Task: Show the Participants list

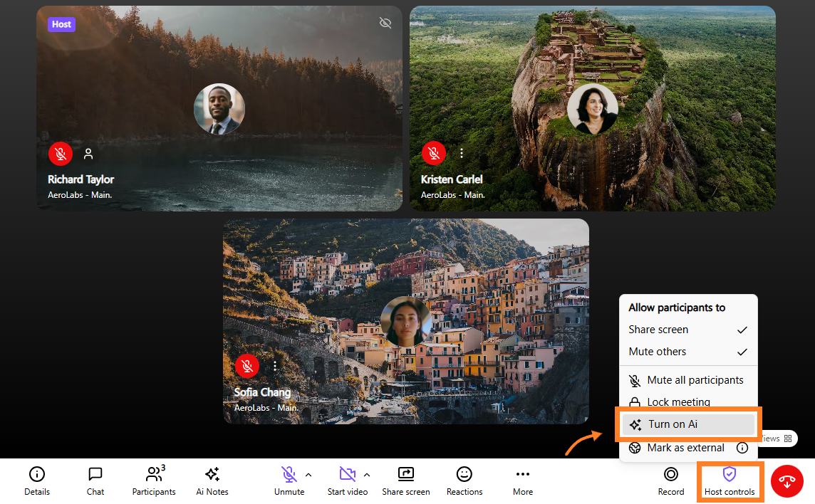Action: coord(154,481)
